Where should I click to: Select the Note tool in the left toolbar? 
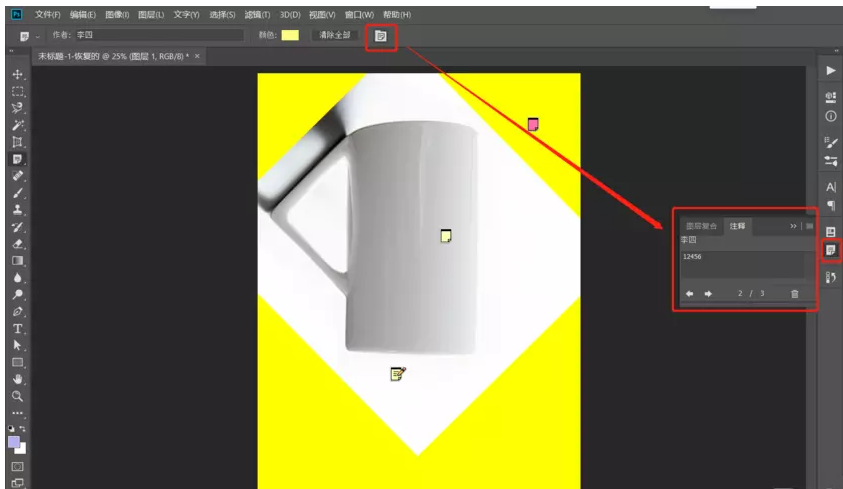tap(17, 159)
